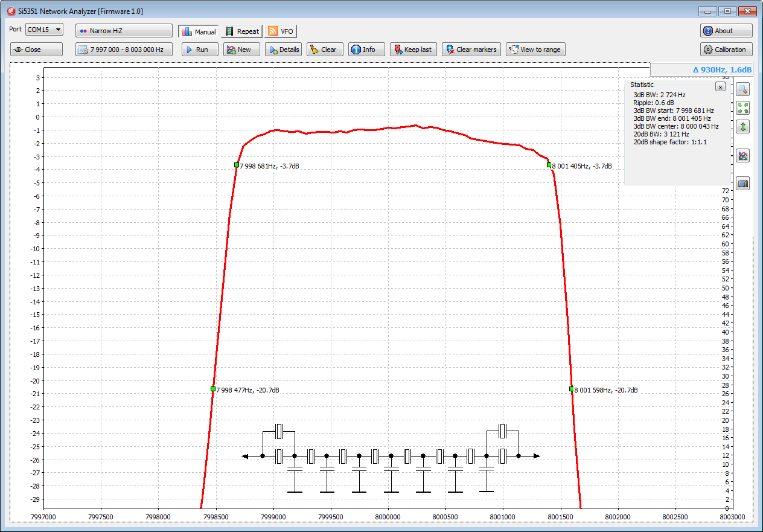Viewport: 763px width, 532px height.
Task: Switch to Repeat sweep mode
Action: pos(241,31)
